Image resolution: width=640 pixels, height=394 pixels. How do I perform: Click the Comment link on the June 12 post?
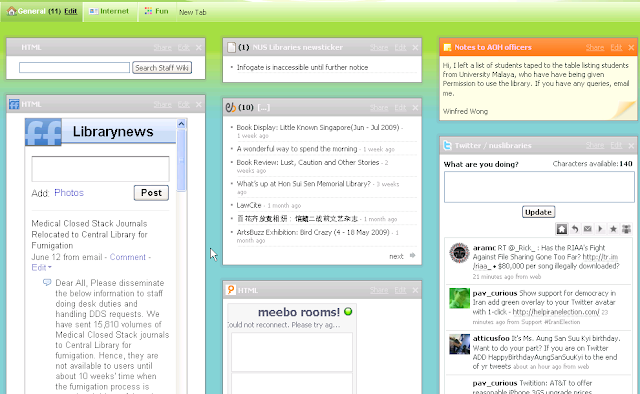pyautogui.click(x=128, y=257)
